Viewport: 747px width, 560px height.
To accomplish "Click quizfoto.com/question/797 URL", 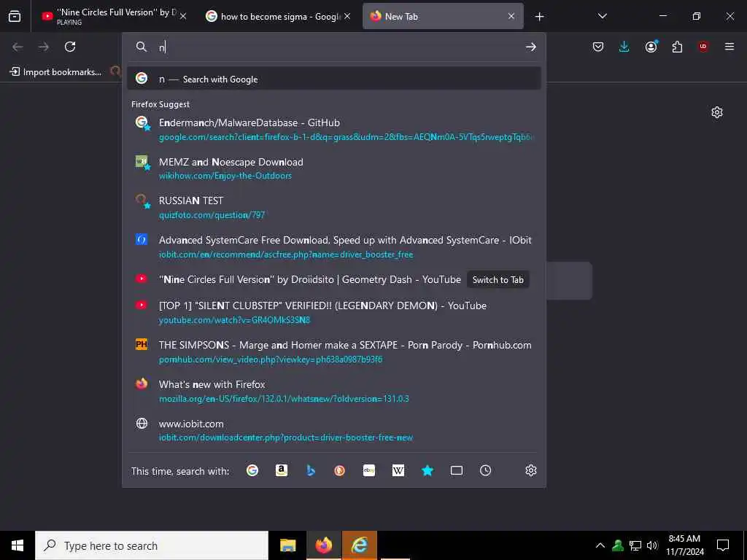I will (x=212, y=215).
